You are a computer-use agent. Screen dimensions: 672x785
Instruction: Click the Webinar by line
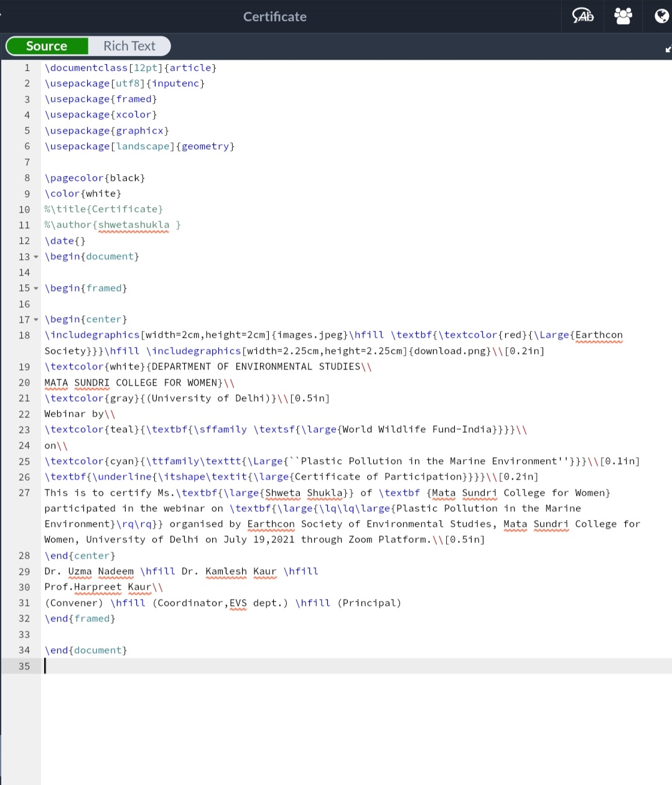click(80, 414)
